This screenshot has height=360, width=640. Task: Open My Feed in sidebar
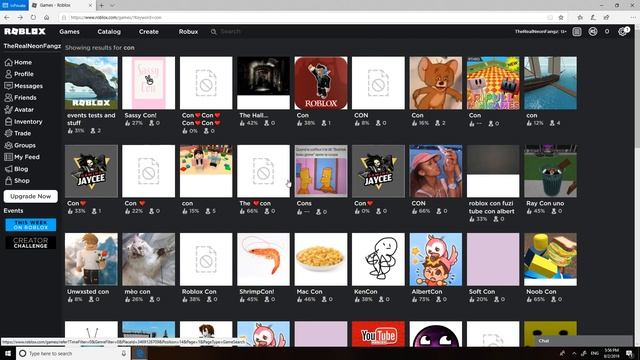tap(22, 157)
